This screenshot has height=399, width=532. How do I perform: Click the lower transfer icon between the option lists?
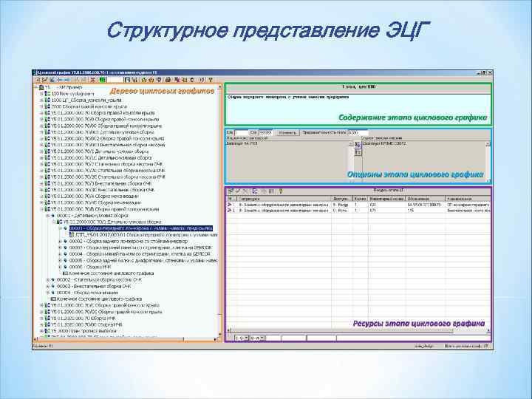358,153
